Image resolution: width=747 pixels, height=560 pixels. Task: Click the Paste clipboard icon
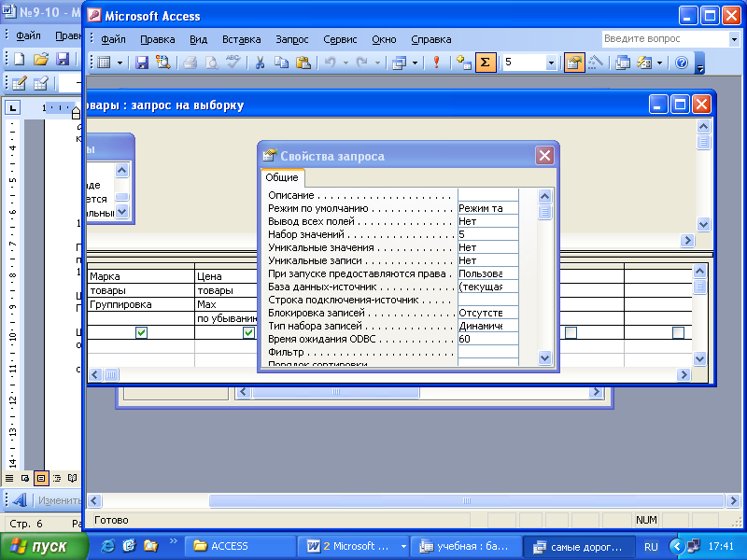[303, 63]
